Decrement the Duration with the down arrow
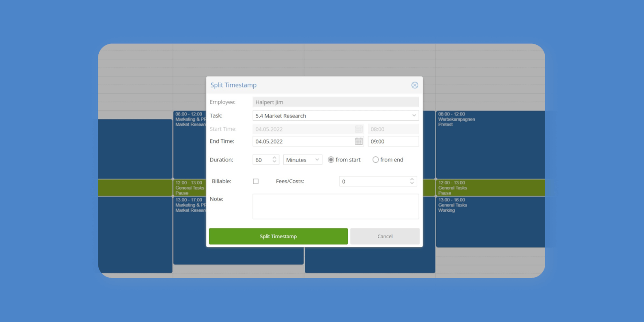644x322 pixels. point(275,162)
